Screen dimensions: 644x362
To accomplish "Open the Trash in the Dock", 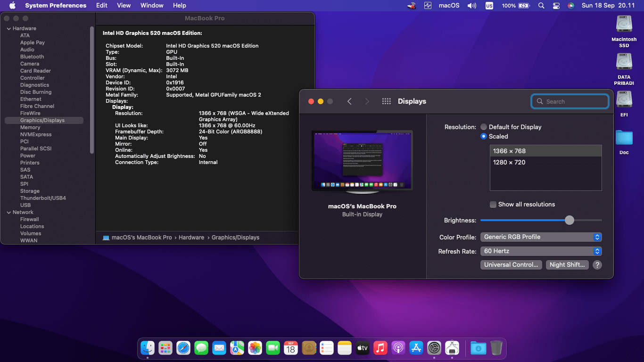I will [496, 348].
